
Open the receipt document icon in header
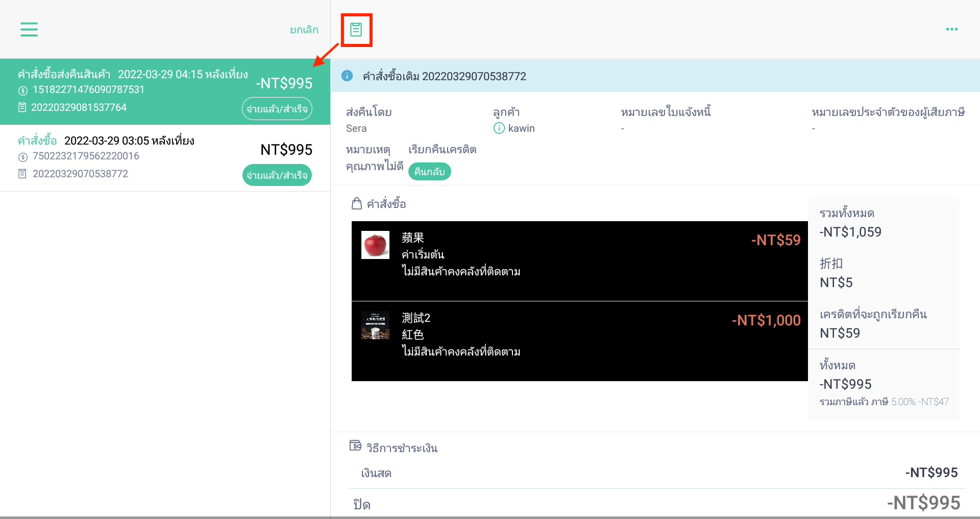(x=356, y=30)
